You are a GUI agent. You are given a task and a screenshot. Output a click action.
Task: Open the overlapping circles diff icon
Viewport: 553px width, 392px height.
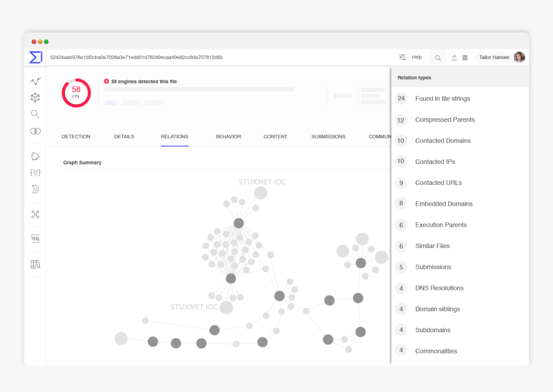coord(35,131)
